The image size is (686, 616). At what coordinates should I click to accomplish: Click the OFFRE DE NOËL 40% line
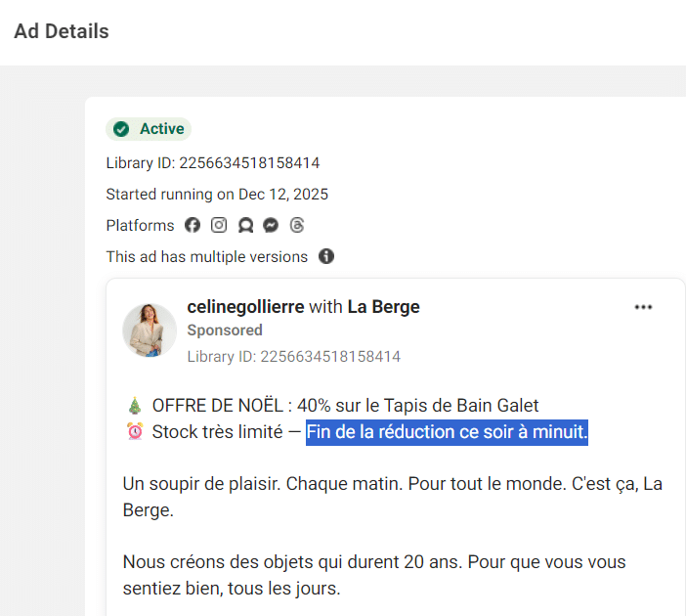(x=345, y=406)
